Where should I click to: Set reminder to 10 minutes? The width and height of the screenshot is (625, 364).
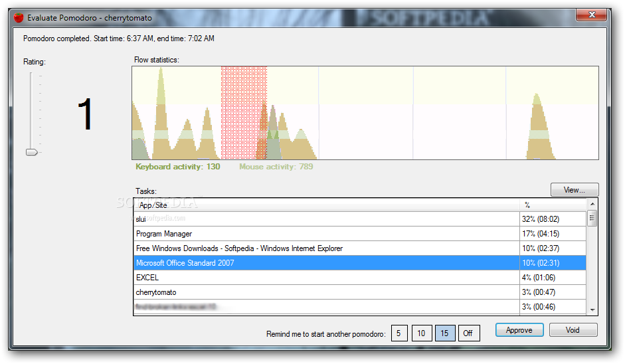[421, 333]
